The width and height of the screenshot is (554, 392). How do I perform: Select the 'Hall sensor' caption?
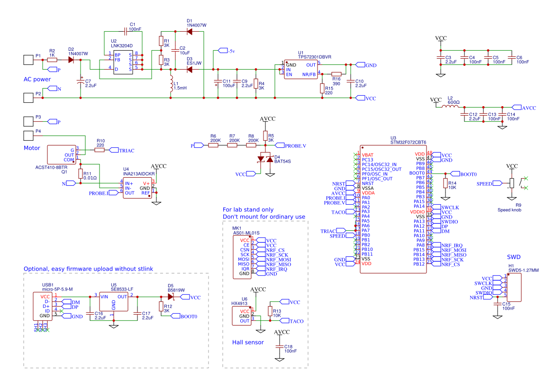pyautogui.click(x=248, y=342)
